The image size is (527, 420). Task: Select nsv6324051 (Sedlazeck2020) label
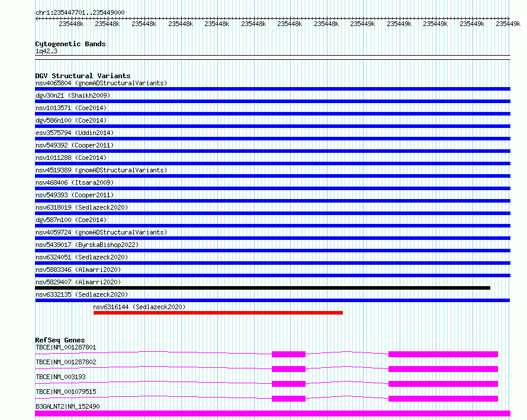pyautogui.click(x=82, y=257)
